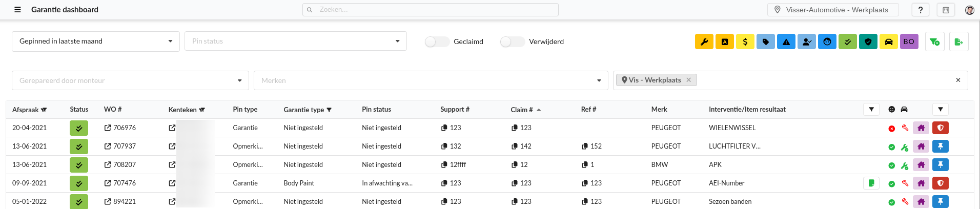Click the blue warning triangle filter
The height and width of the screenshot is (209, 980).
786,41
